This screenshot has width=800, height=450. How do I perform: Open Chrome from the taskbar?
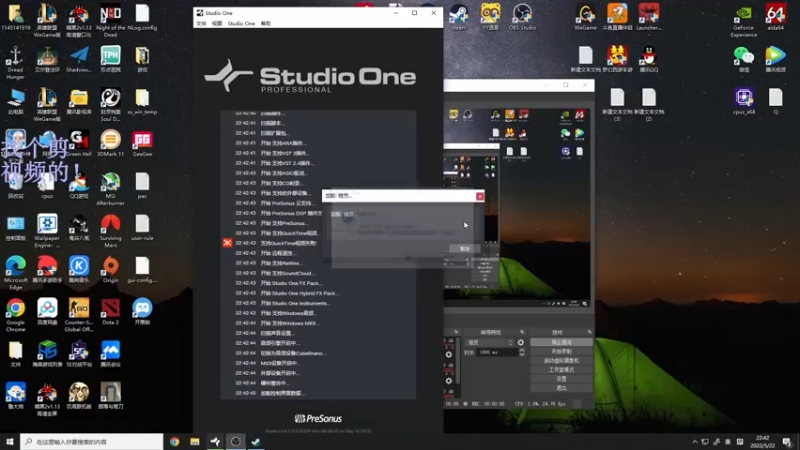[x=174, y=442]
